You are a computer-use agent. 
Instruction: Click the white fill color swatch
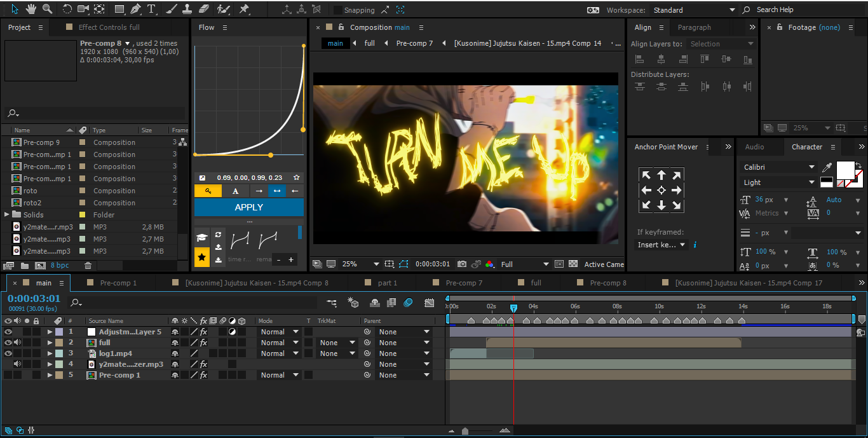[x=845, y=170]
